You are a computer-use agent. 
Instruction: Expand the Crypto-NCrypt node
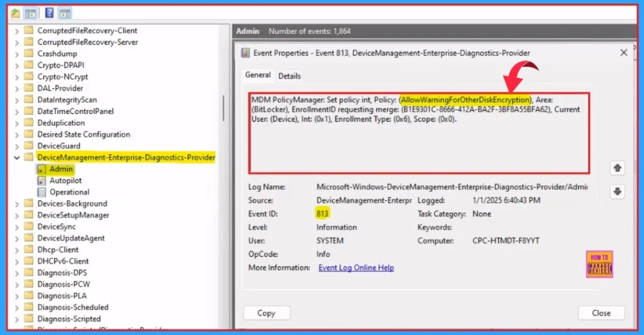[x=17, y=77]
